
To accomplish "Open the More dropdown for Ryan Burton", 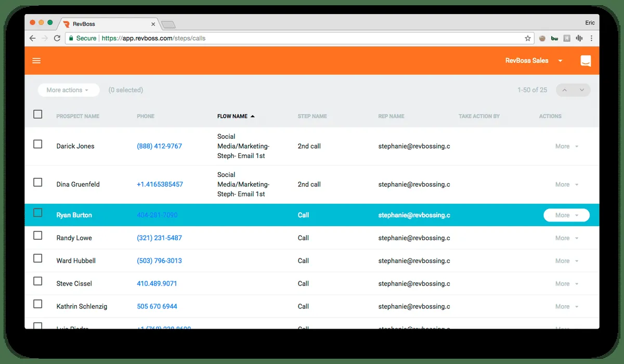I will 566,215.
